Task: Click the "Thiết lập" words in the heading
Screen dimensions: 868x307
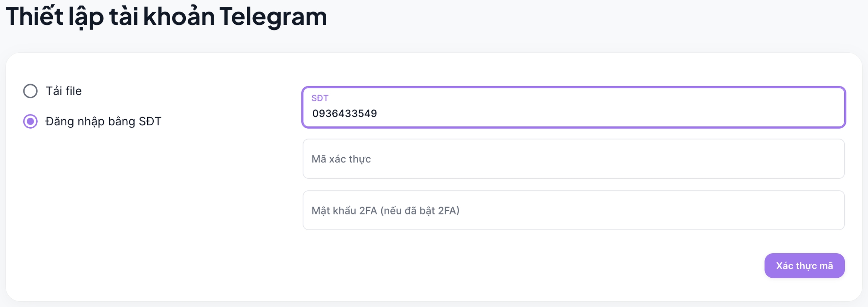Action: [x=55, y=17]
